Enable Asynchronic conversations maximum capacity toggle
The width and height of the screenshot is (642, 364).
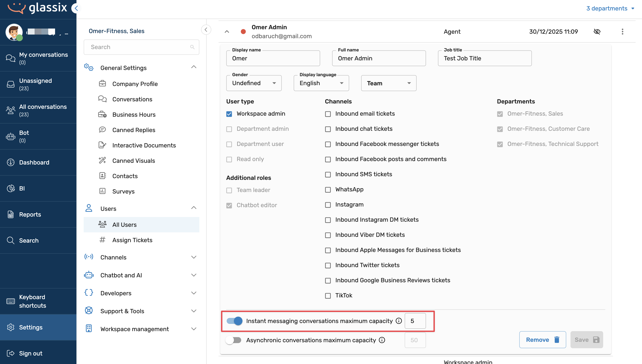[x=233, y=340]
